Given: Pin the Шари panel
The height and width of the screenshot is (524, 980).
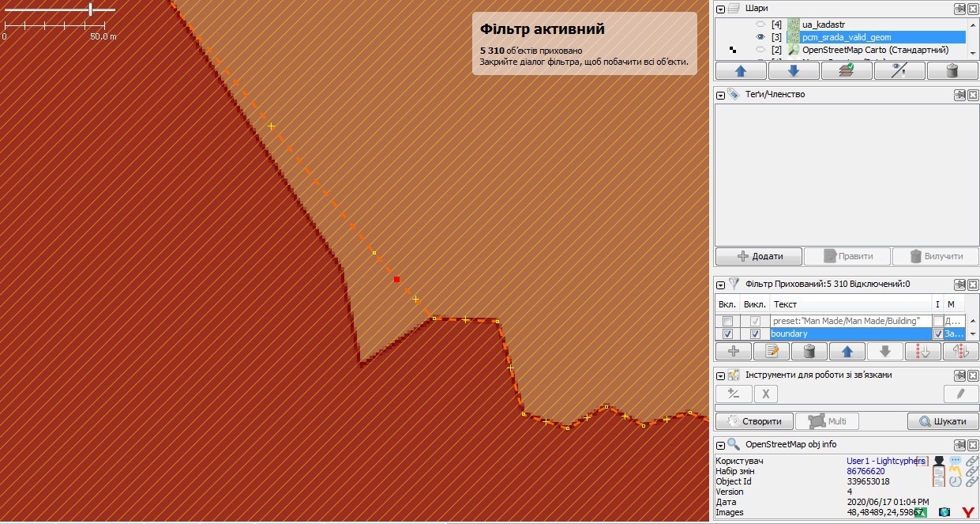Looking at the screenshot, I should 959,9.
